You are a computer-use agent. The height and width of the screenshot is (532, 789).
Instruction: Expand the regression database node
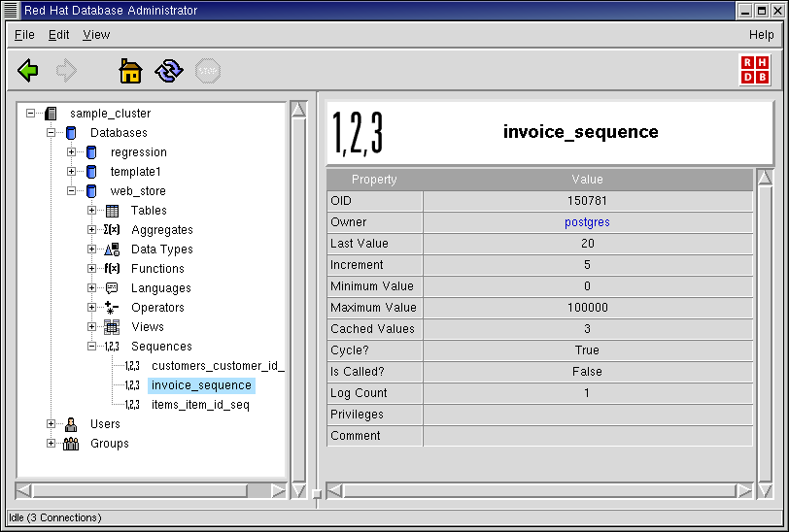pyautogui.click(x=72, y=151)
